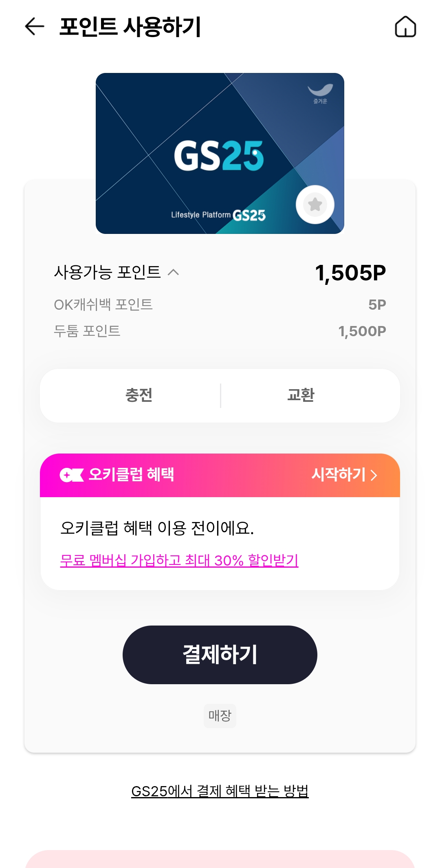Image resolution: width=440 pixels, height=868 pixels.
Task: Go to home via house icon
Action: (405, 27)
